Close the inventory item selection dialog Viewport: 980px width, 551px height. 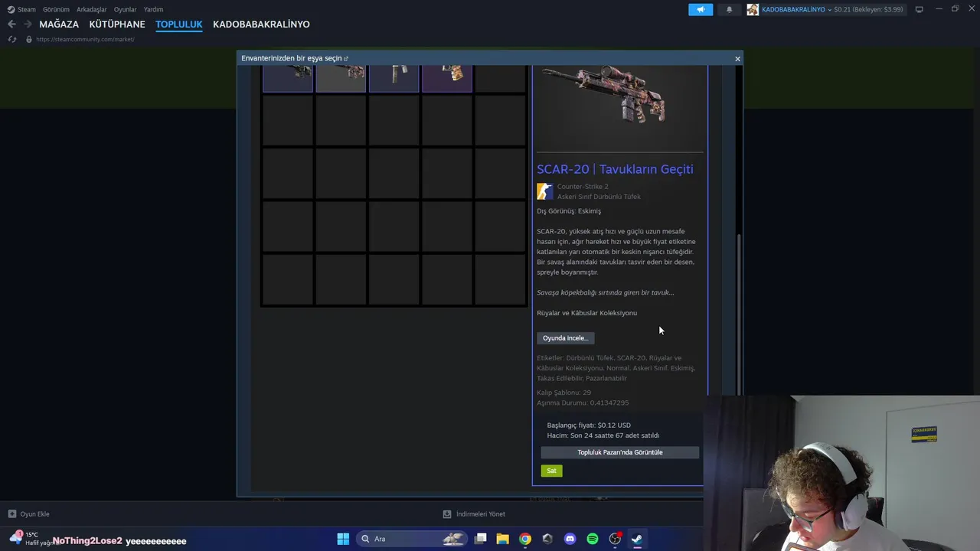pyautogui.click(x=737, y=59)
